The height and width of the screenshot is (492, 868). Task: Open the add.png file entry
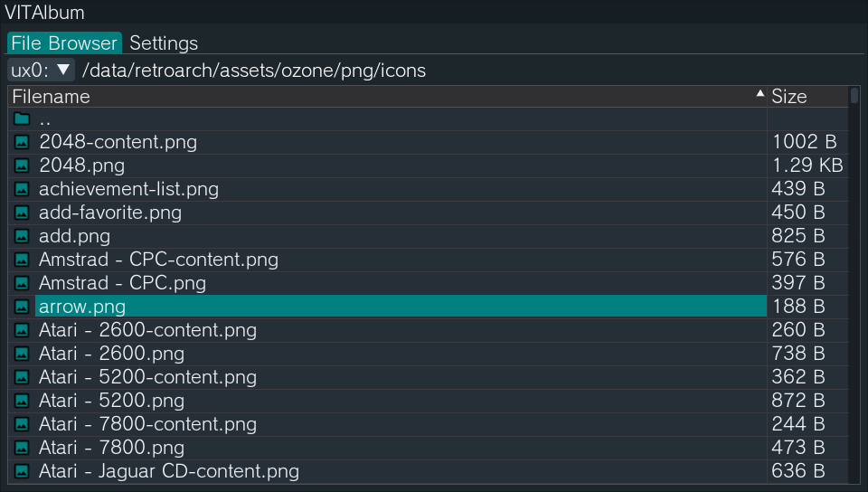pyautogui.click(x=74, y=236)
